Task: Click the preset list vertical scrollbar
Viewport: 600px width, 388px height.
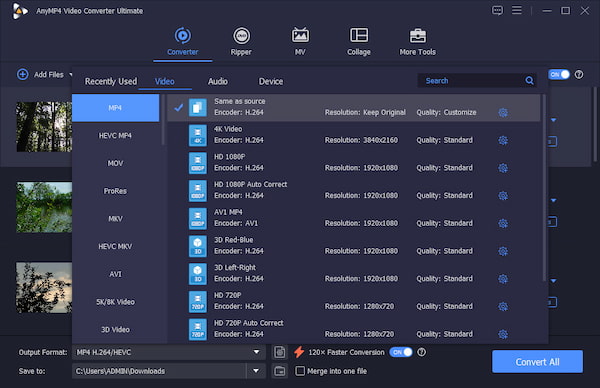Action: (x=544, y=187)
